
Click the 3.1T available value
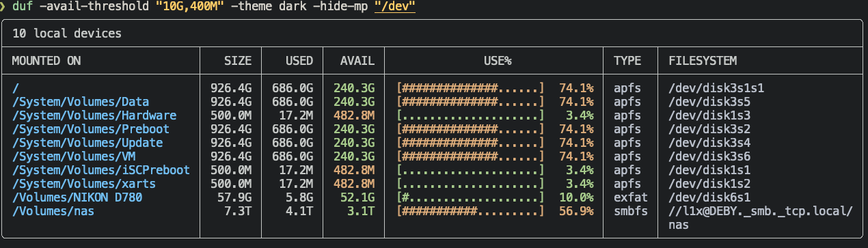coord(361,211)
